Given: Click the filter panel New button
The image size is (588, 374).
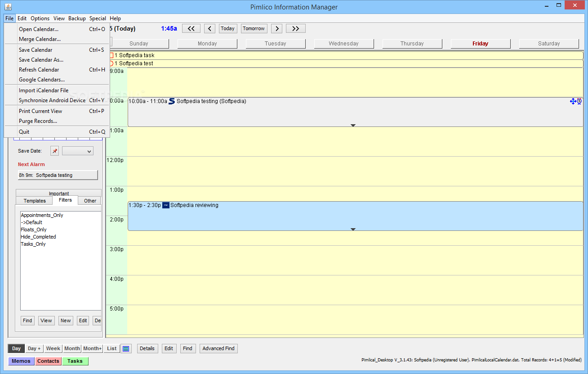Looking at the screenshot, I should tap(66, 320).
